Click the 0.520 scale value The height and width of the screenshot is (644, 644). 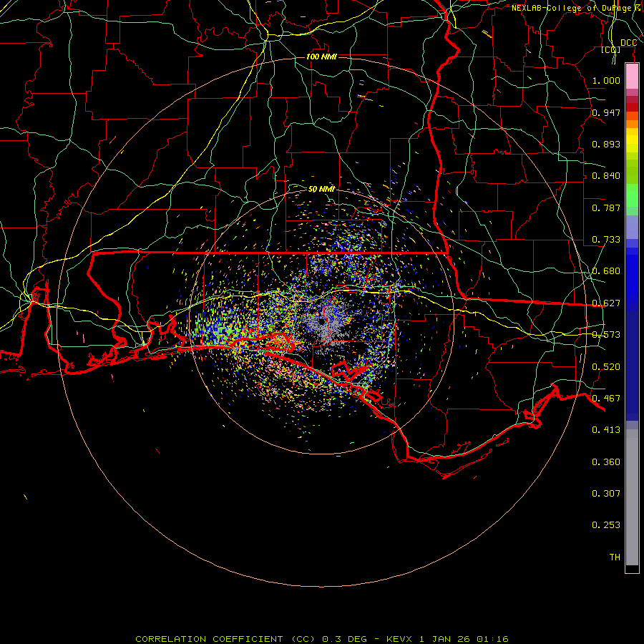tap(606, 366)
